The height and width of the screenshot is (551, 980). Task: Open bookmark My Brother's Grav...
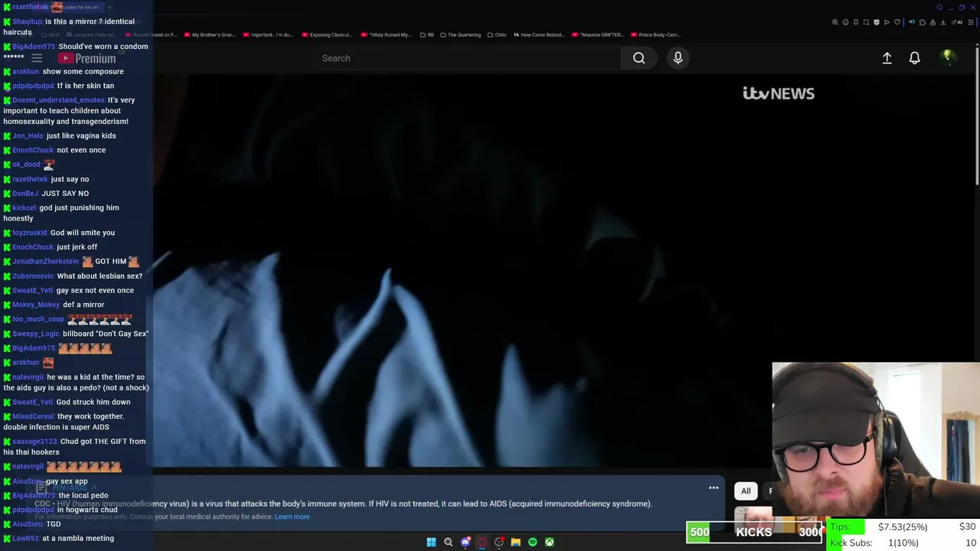[x=209, y=34]
